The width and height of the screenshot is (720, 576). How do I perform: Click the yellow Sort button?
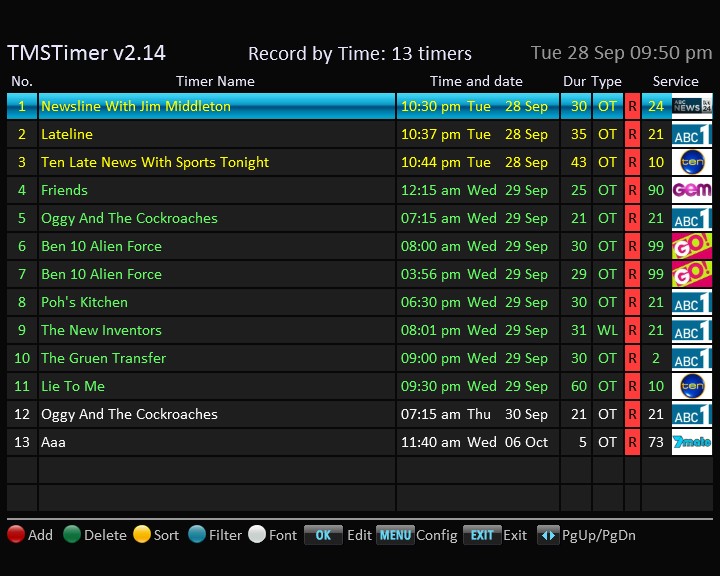(x=142, y=535)
